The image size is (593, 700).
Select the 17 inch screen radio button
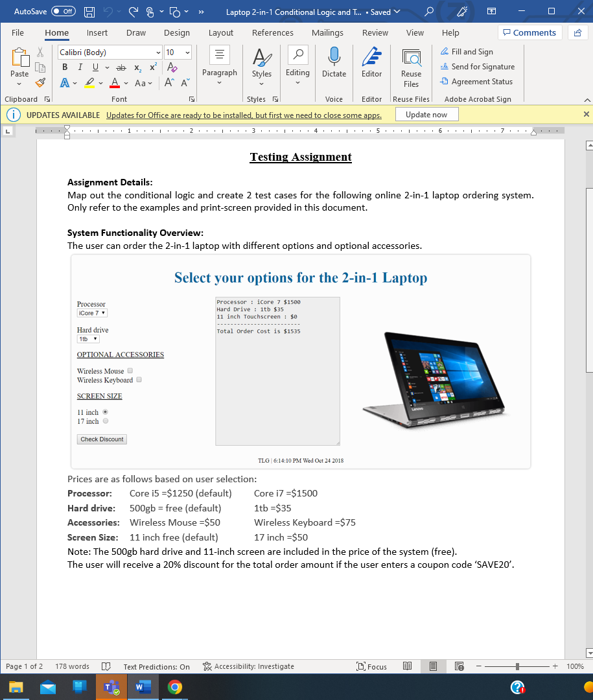[105, 421]
